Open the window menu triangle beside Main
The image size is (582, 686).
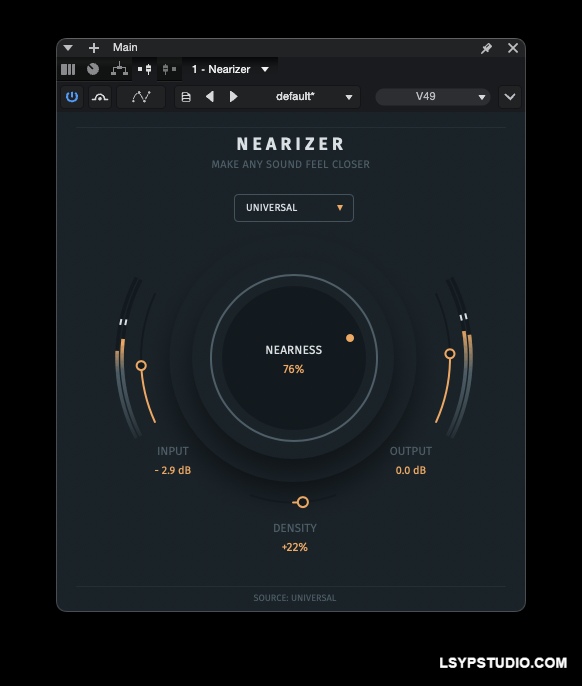pyautogui.click(x=68, y=48)
